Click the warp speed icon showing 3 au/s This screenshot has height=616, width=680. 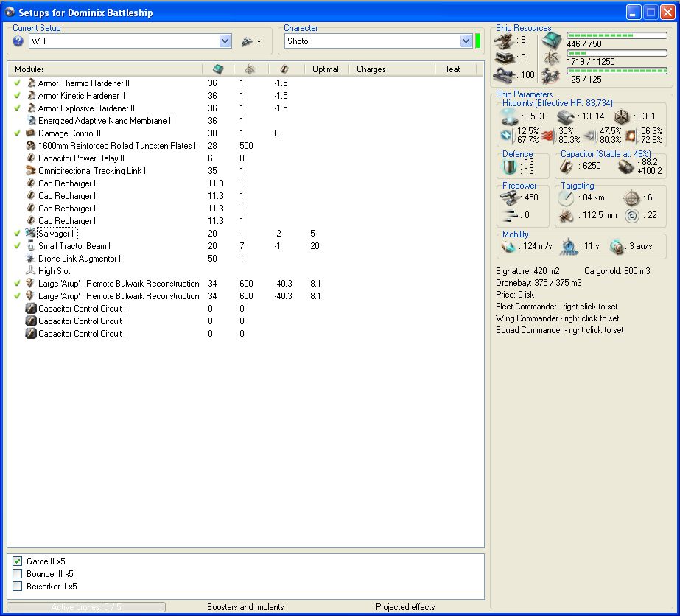(617, 246)
